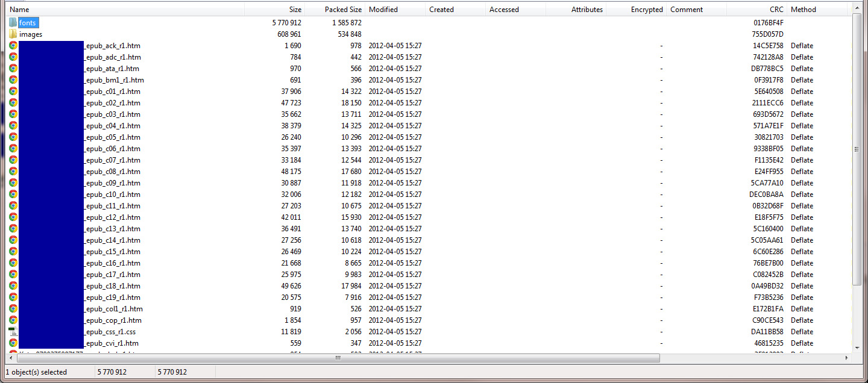868x383 pixels.
Task: Click the Chrome icon of epub_ata_r1.htm
Action: click(13, 68)
